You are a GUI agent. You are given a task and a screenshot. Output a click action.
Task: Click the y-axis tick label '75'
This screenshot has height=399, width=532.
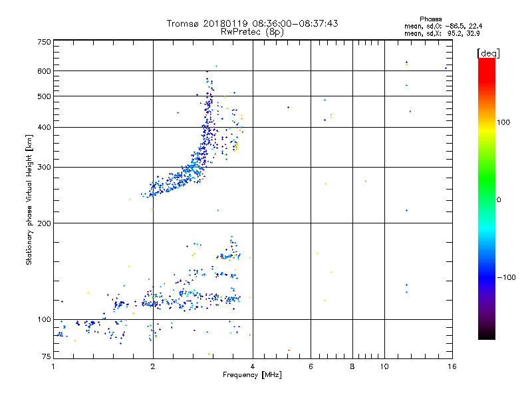[46, 356]
